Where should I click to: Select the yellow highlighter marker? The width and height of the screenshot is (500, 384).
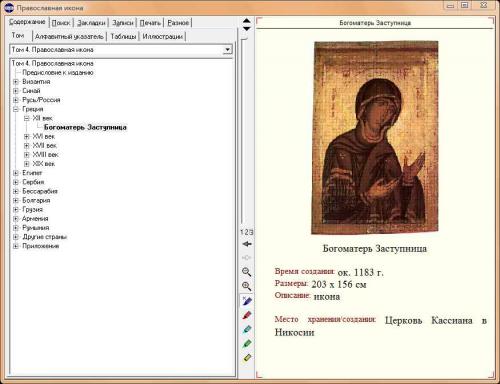pos(247,358)
